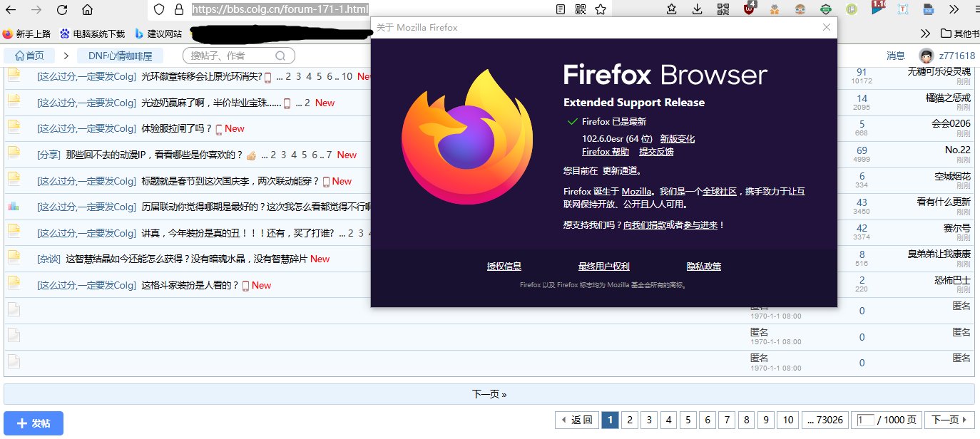Open 授权信息 licensing information
The image size is (980, 439).
504,267
